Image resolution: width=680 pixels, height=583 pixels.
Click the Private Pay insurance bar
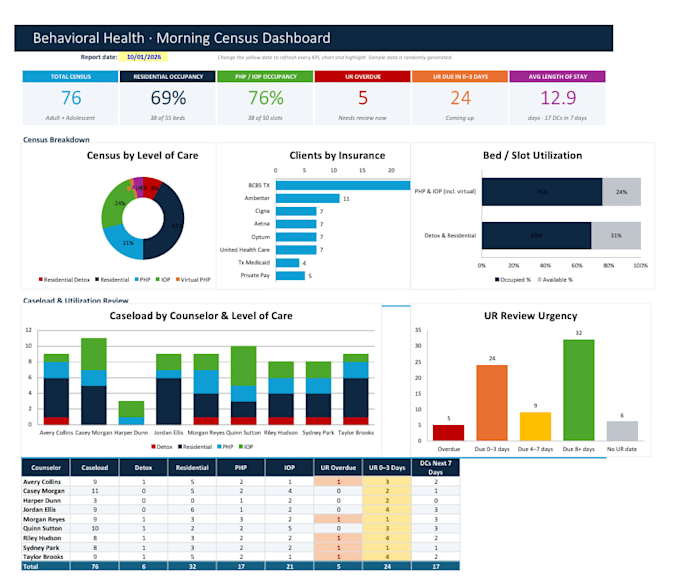290,275
